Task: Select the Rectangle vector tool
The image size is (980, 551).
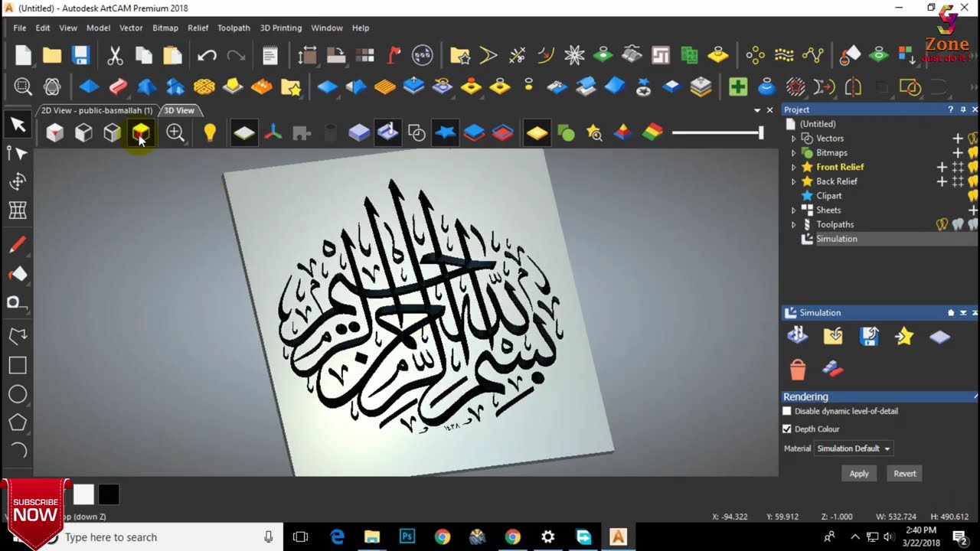Action: point(17,365)
